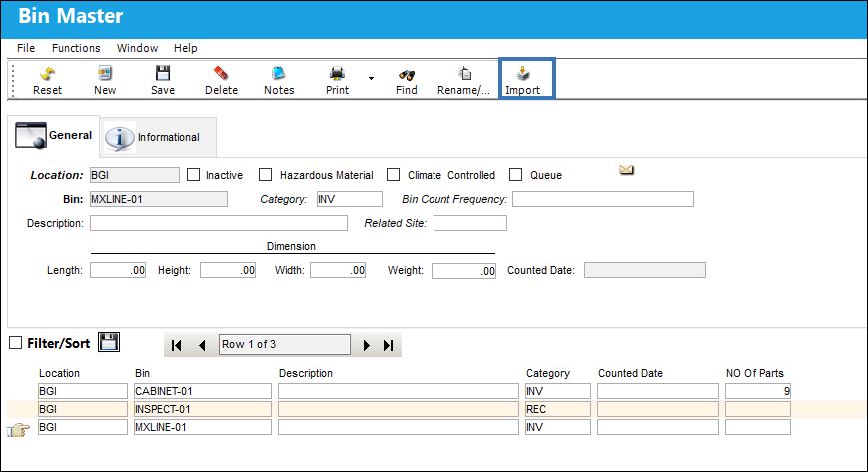868x472 pixels.
Task: Click the Bin column header
Action: [x=142, y=373]
